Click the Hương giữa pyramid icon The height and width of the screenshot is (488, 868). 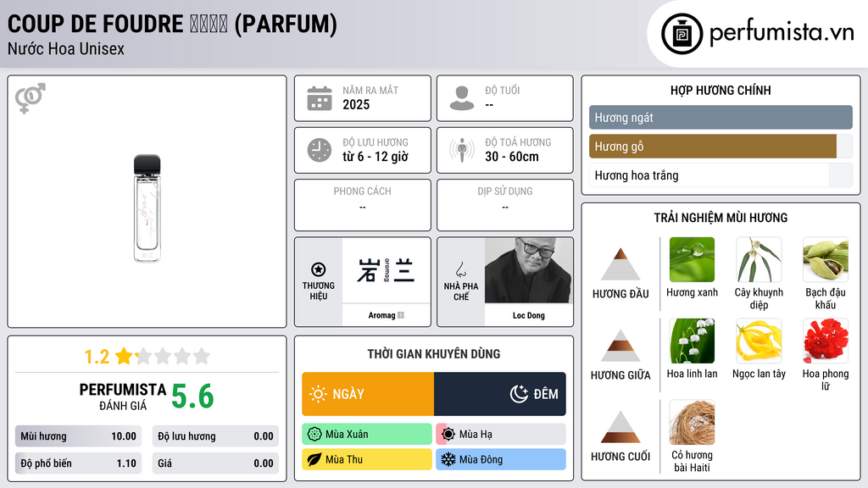pos(620,346)
